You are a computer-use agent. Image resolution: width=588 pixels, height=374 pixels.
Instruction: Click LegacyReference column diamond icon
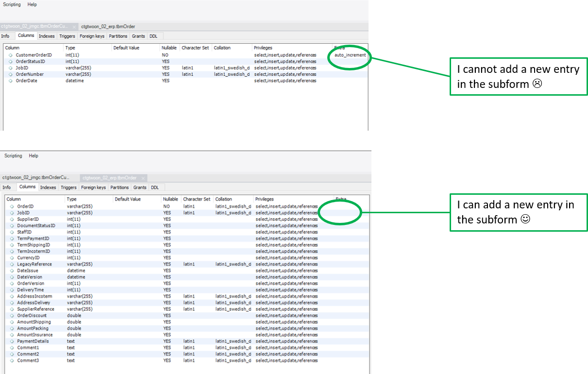(12, 264)
